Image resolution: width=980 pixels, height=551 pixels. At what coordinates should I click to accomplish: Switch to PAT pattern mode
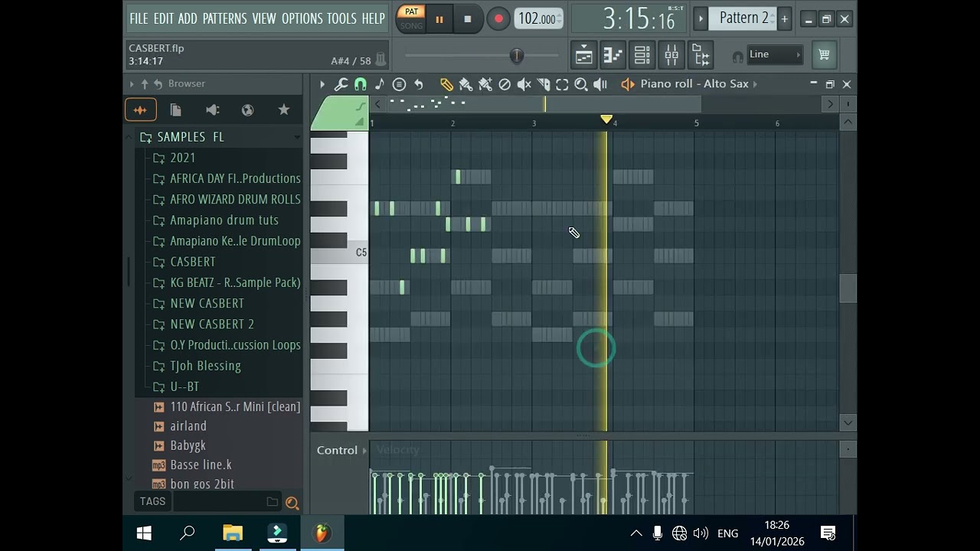coord(411,11)
